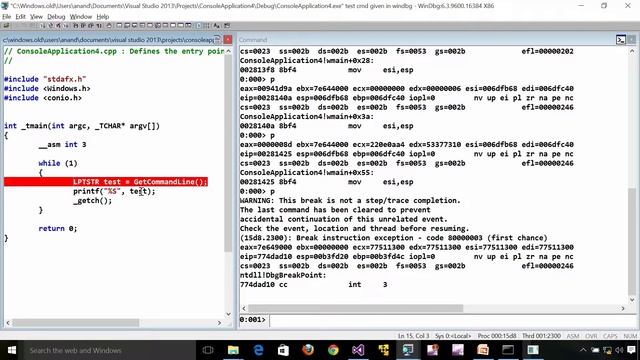This screenshot has width=640, height=360.
Task: Click the printf("%S", test); source line
Action: (x=114, y=191)
